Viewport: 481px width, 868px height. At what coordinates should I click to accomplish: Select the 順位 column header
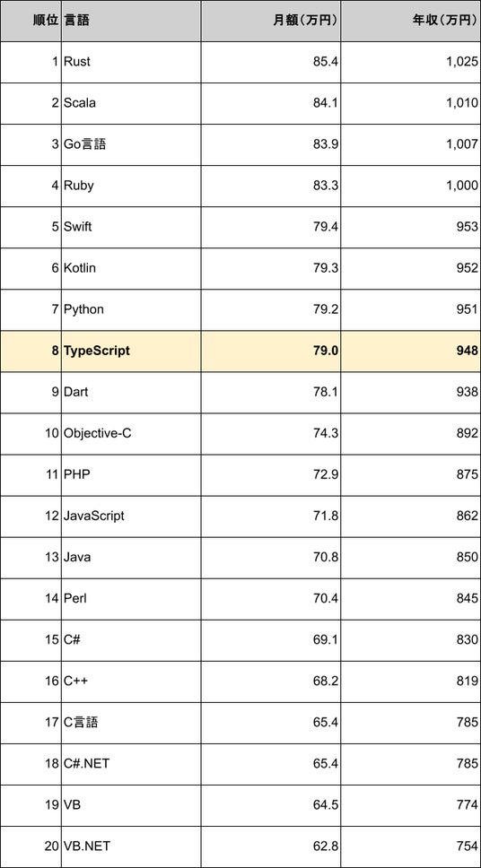pos(31,21)
